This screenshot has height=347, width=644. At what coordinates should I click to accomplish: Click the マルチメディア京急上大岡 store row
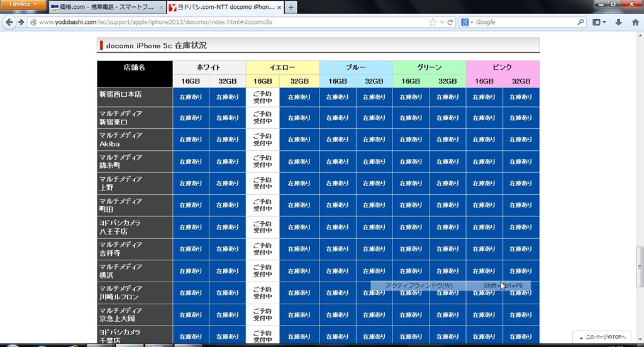coord(135,314)
